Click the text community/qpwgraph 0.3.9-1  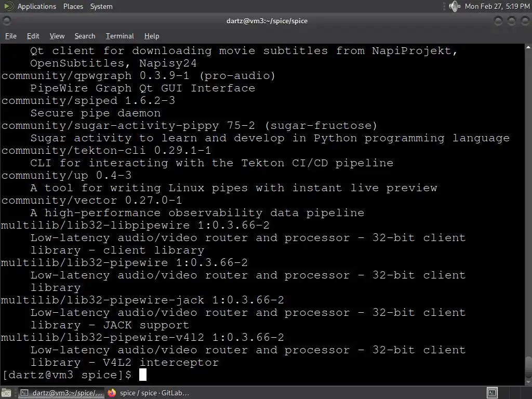click(x=96, y=76)
